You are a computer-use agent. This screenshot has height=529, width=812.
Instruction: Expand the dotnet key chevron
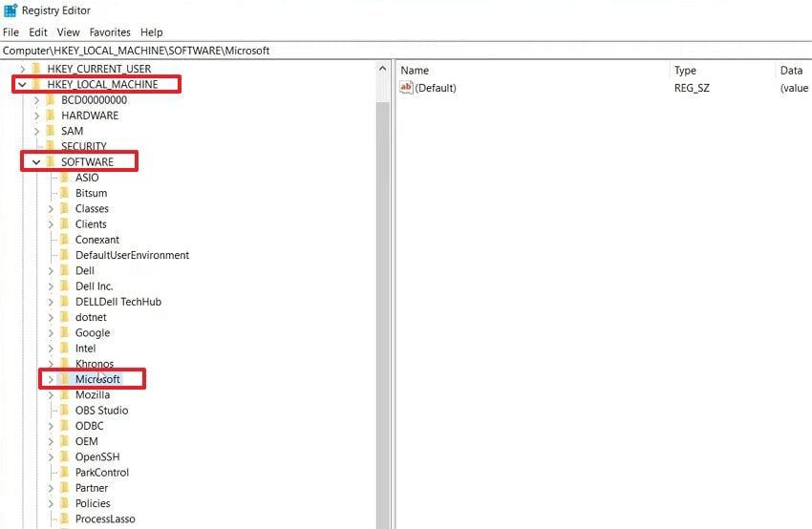[51, 317]
